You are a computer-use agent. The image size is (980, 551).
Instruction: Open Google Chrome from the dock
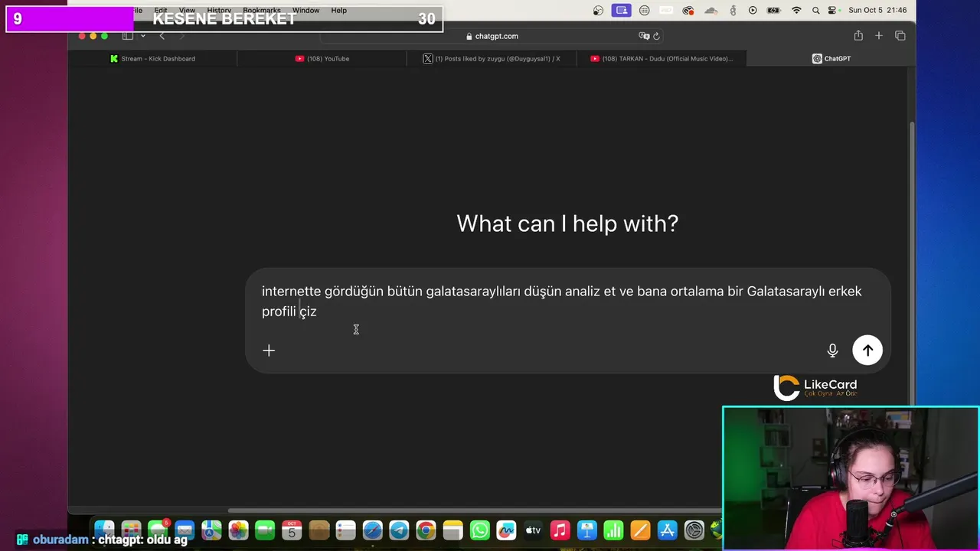426,530
